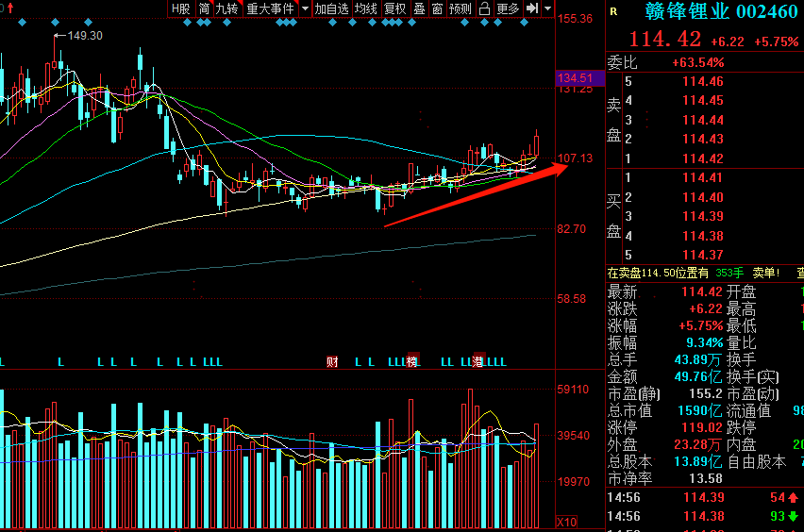Toggle '均线' moving average lines
This screenshot has width=804, height=532.
tap(366, 8)
